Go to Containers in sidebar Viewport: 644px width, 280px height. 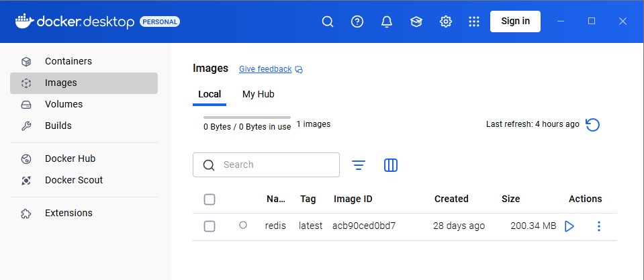(68, 61)
